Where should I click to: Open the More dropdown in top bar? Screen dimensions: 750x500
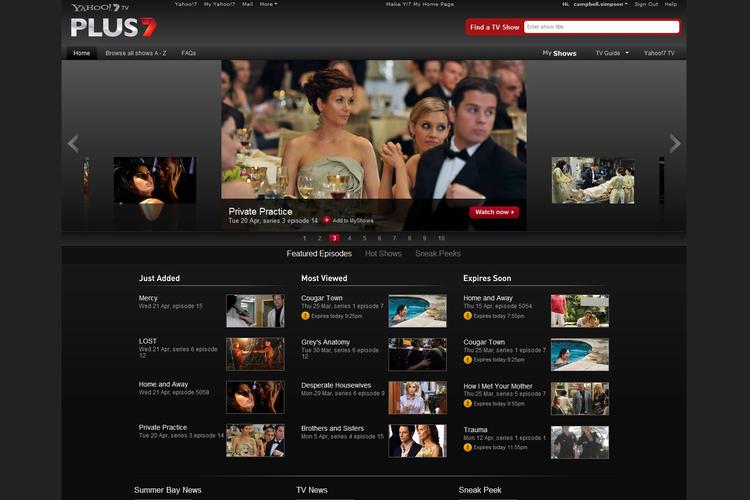coord(268,4)
